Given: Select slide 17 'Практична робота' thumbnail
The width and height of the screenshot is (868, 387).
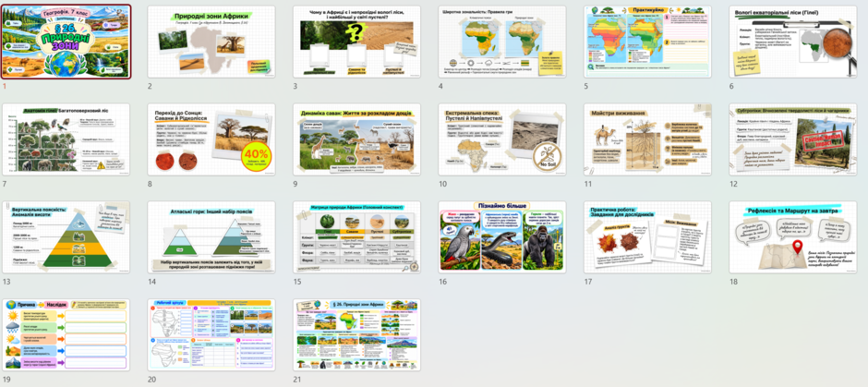Looking at the screenshot, I should click(x=647, y=237).
